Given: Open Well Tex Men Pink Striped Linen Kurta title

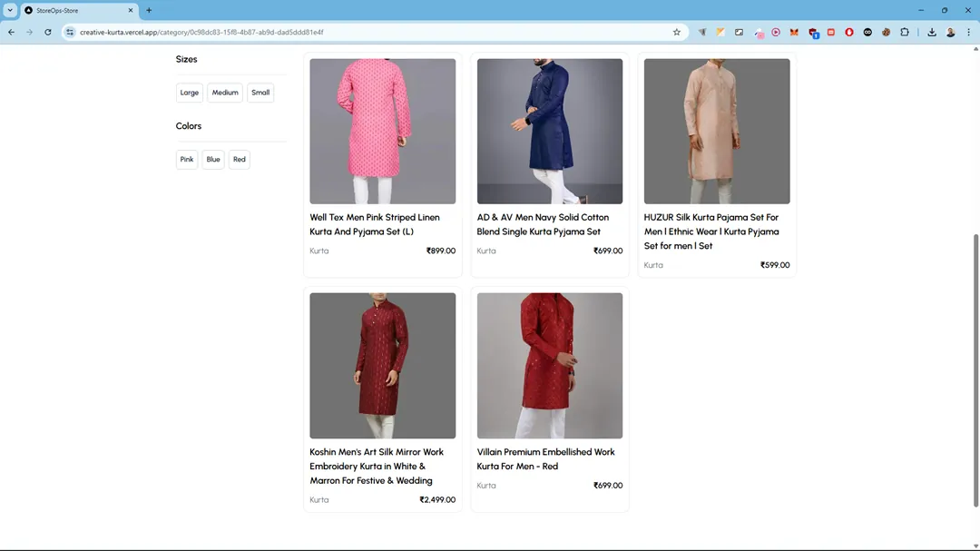Looking at the screenshot, I should point(375,224).
